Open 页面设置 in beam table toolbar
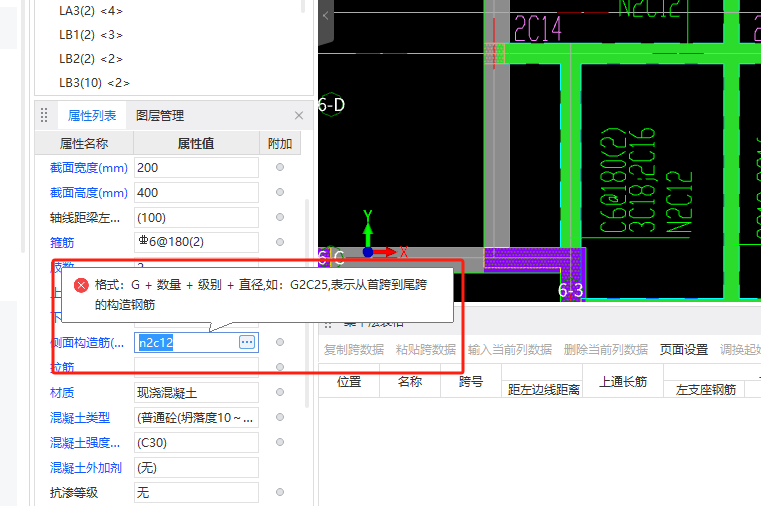This screenshot has height=506, width=761. (x=684, y=349)
